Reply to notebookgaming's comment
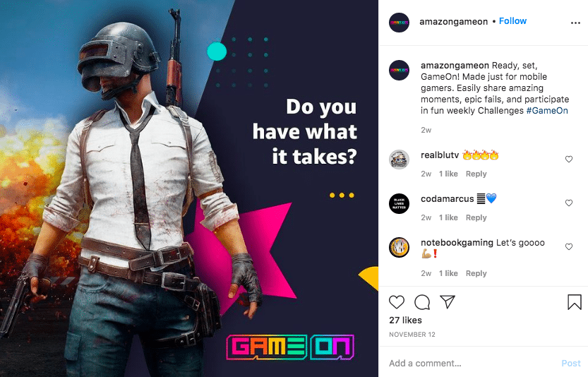Viewport: 588px width, 377px height. [x=476, y=273]
